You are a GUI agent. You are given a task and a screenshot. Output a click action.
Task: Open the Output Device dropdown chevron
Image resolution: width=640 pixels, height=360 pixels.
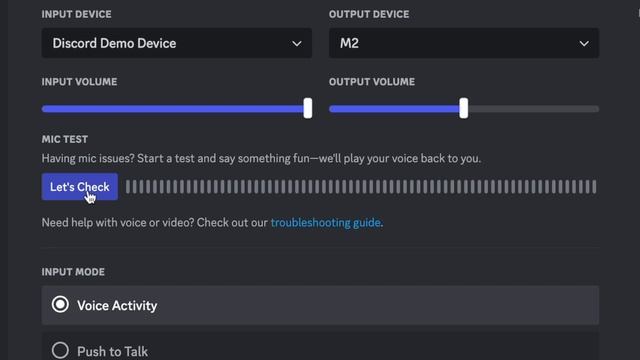pos(584,43)
